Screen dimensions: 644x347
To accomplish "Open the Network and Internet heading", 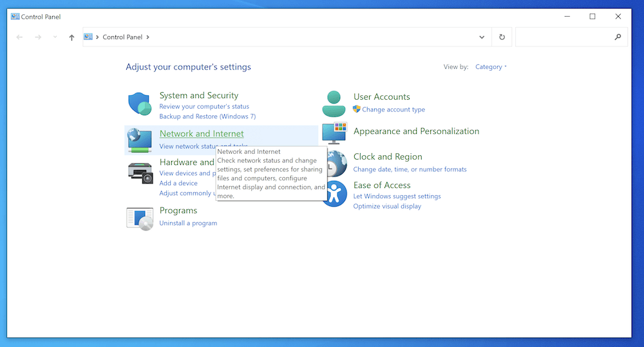I will [202, 133].
